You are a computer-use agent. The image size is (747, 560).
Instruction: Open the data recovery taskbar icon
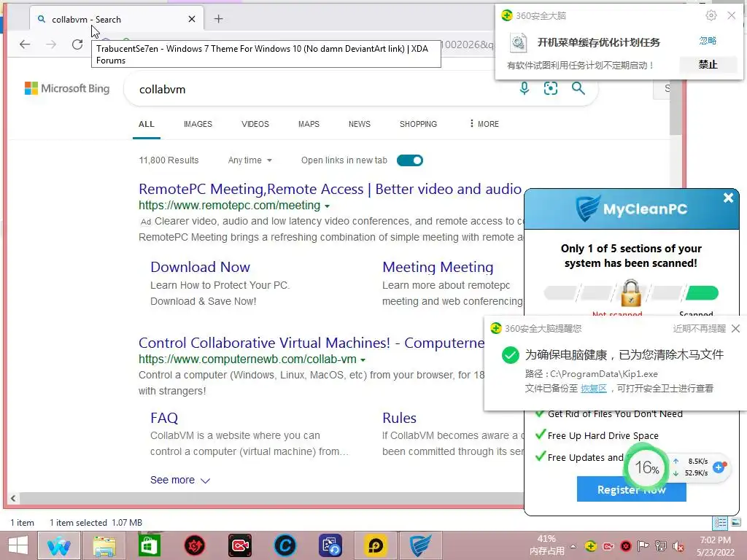pos(330,545)
